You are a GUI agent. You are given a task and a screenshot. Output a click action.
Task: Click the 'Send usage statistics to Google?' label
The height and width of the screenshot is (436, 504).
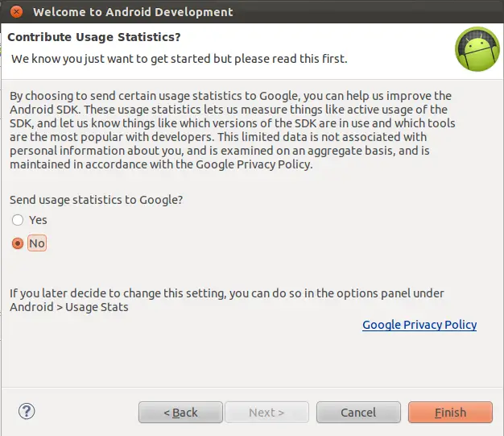pyautogui.click(x=96, y=200)
